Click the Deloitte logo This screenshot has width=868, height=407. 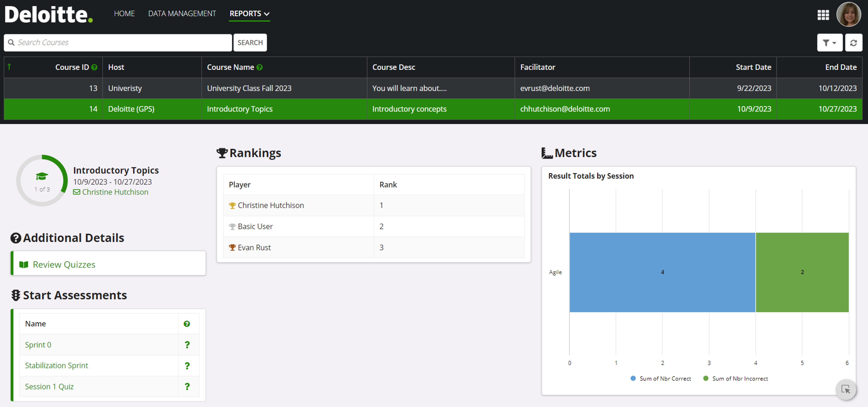(49, 14)
